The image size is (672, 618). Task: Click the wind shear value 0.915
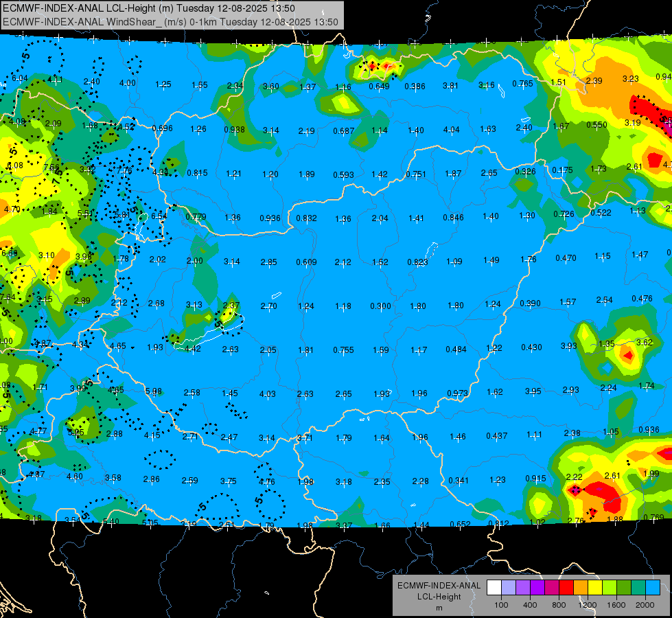click(x=535, y=479)
